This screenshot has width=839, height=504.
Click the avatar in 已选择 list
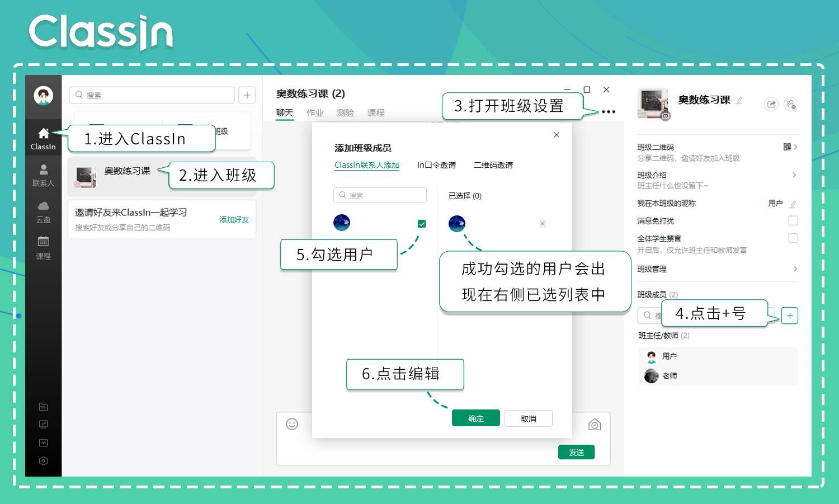(x=457, y=224)
